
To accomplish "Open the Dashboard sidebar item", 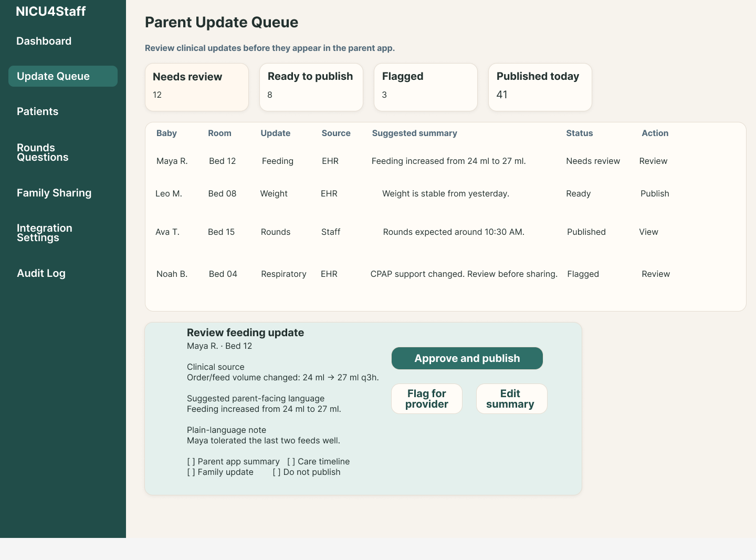I will tap(44, 41).
